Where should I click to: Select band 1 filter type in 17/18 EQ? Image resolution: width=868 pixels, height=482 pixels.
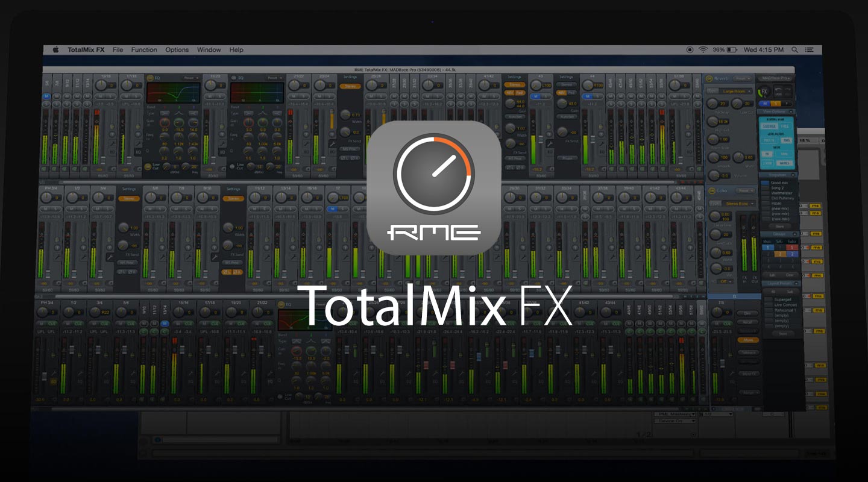coord(165,113)
